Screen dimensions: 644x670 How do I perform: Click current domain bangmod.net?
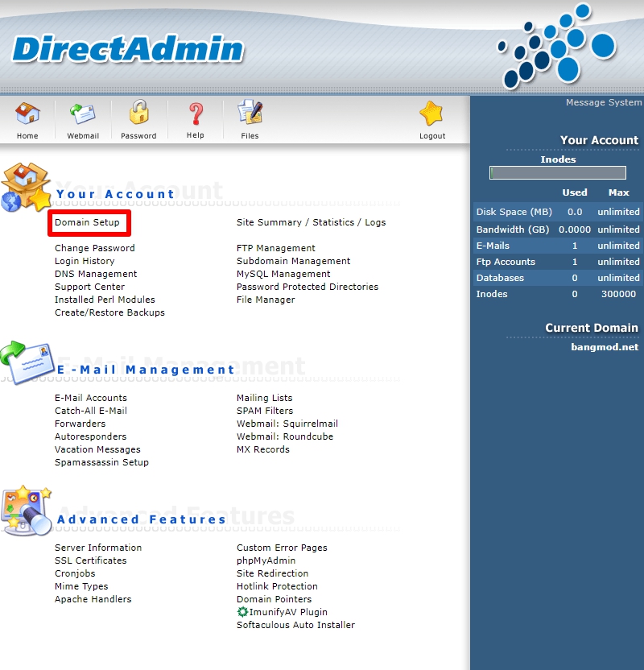tap(605, 346)
